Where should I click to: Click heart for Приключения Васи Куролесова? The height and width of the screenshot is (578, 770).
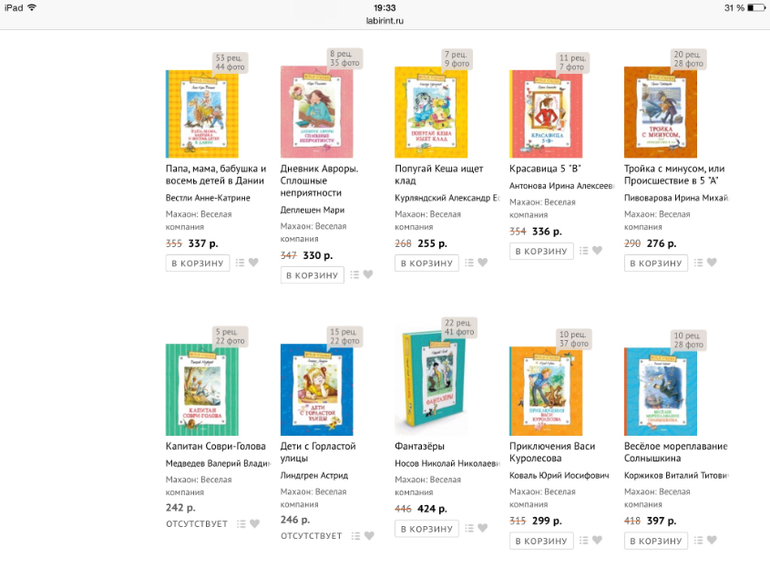click(597, 540)
